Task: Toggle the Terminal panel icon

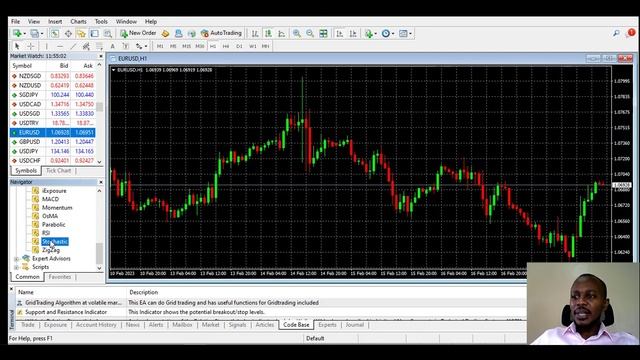Action: [94, 33]
